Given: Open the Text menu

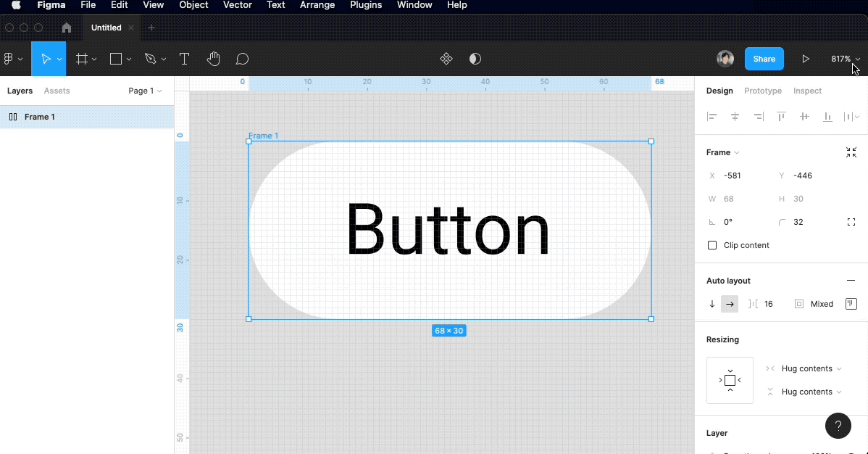Looking at the screenshot, I should pos(275,5).
